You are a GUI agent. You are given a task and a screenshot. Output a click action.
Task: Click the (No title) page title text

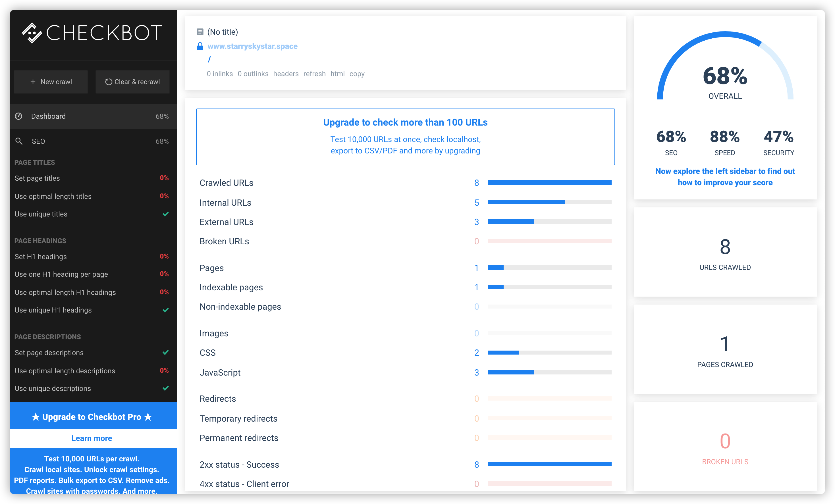[223, 32]
